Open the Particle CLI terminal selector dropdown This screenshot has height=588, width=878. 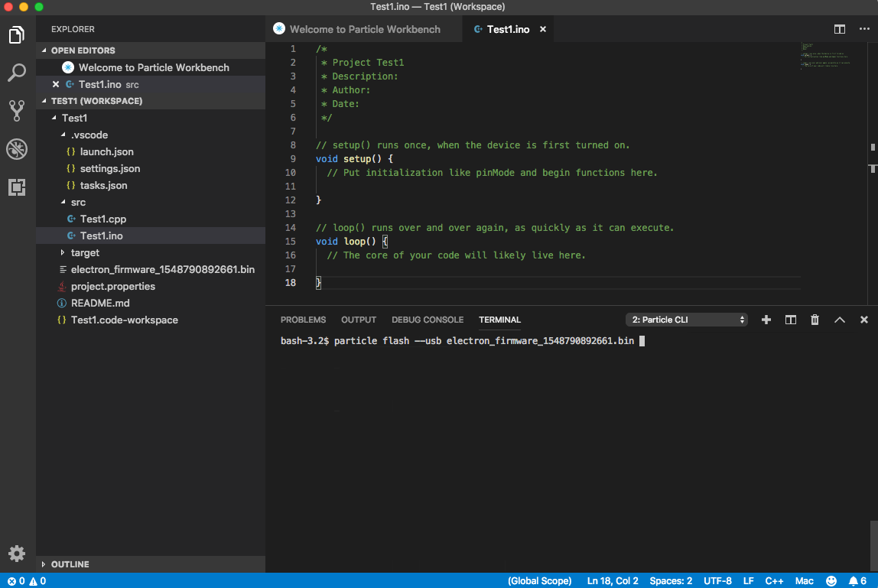coord(687,320)
